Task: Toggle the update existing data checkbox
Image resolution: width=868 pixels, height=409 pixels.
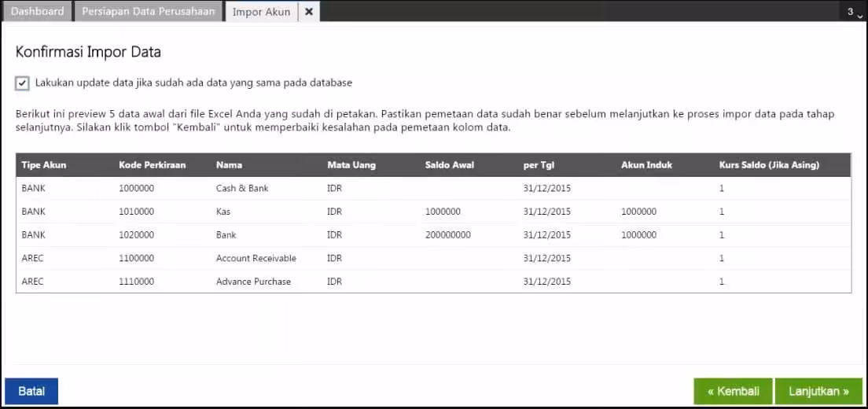Action: (x=22, y=83)
